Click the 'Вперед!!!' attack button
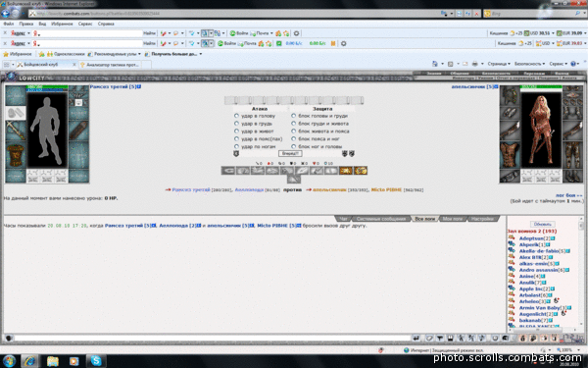 tap(290, 153)
